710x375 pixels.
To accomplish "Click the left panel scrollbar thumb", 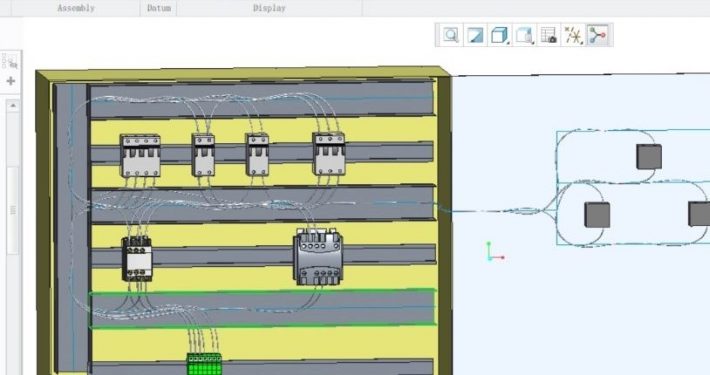I will coord(13,210).
